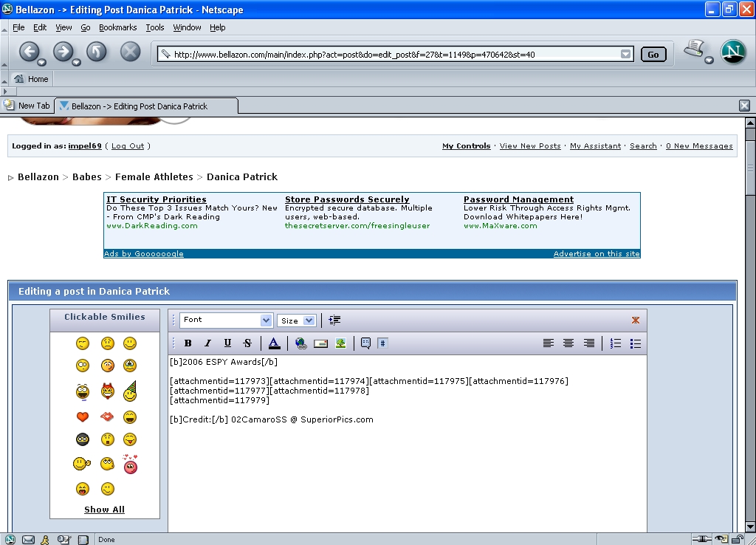Screen dimensions: 756x545
Task: Open the Font dropdown in the editor
Action: (x=226, y=321)
